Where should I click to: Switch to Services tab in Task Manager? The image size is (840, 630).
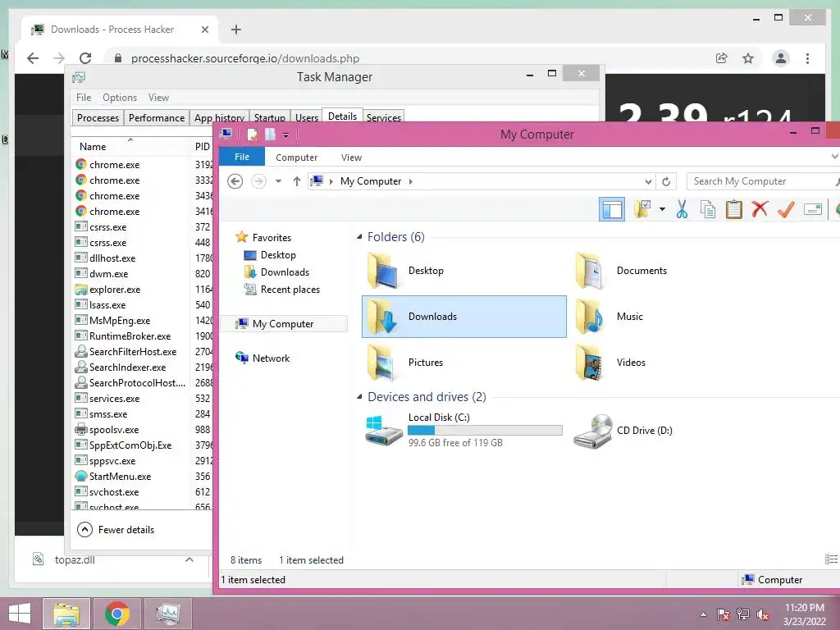(x=384, y=118)
